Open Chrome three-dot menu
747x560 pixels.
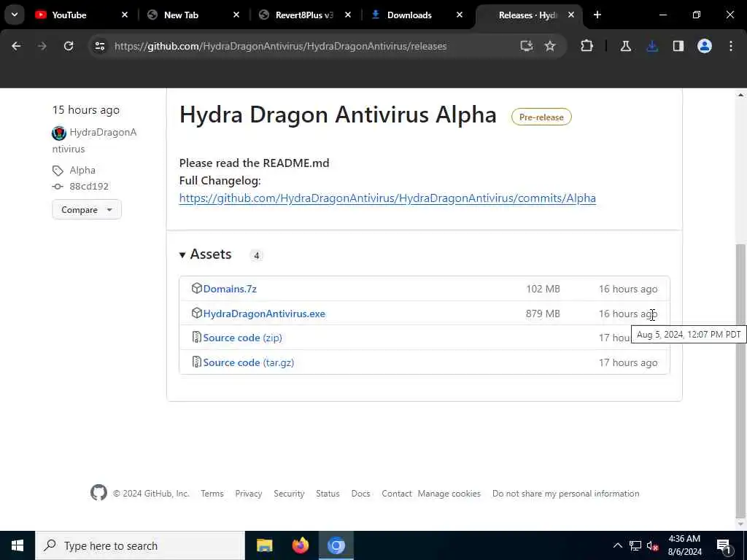731,46
